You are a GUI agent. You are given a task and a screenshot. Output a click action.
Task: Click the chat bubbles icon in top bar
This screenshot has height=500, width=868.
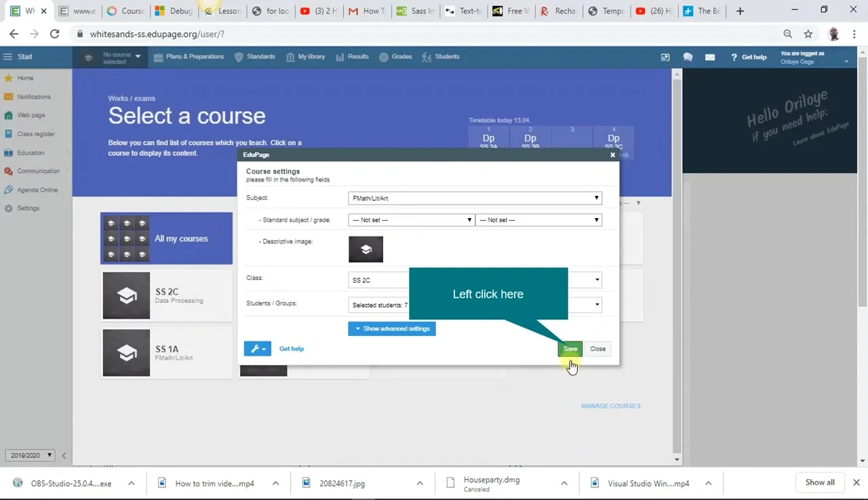[x=688, y=58]
